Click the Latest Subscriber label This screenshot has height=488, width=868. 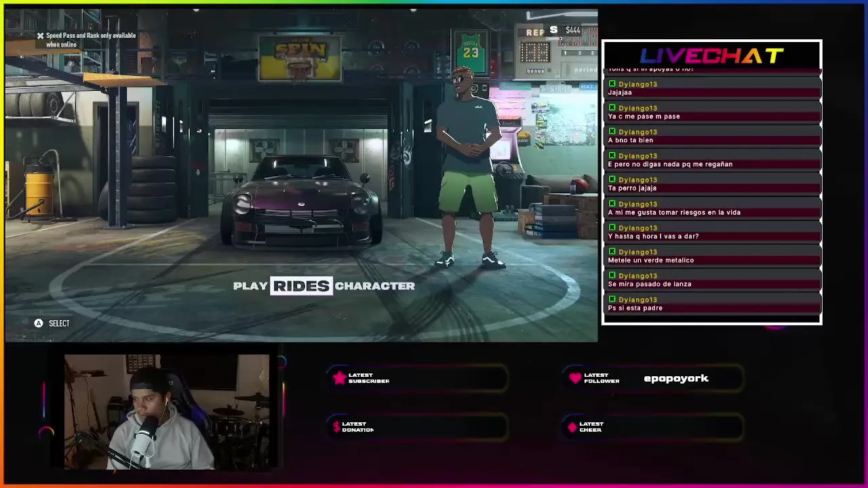[x=368, y=378]
